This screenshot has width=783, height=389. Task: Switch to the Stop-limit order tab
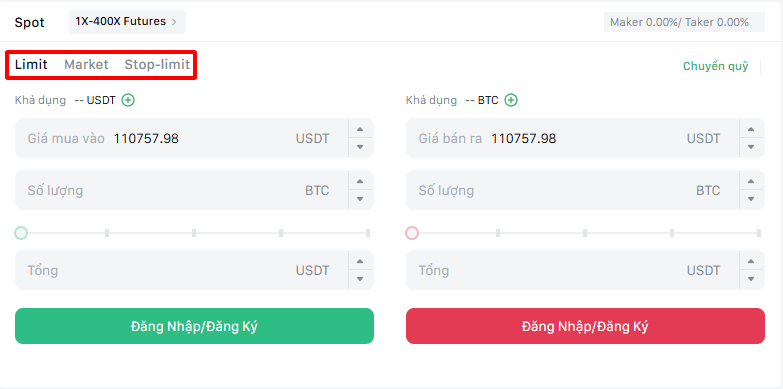[157, 64]
